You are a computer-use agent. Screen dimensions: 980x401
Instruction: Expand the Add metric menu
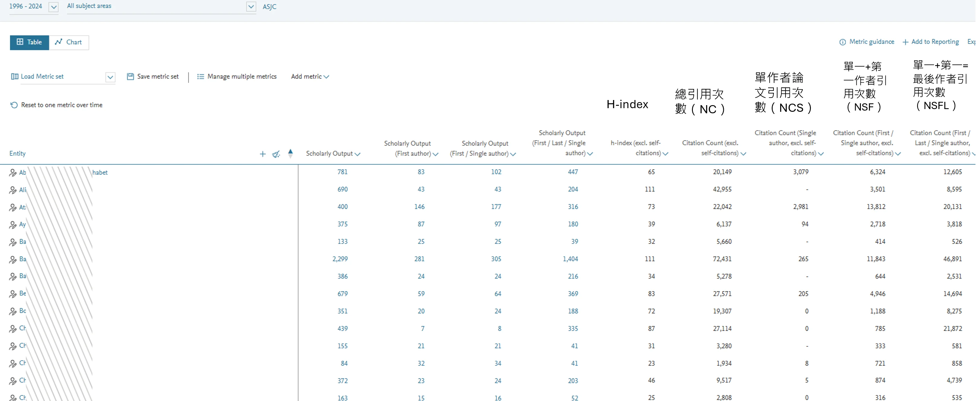(x=310, y=77)
